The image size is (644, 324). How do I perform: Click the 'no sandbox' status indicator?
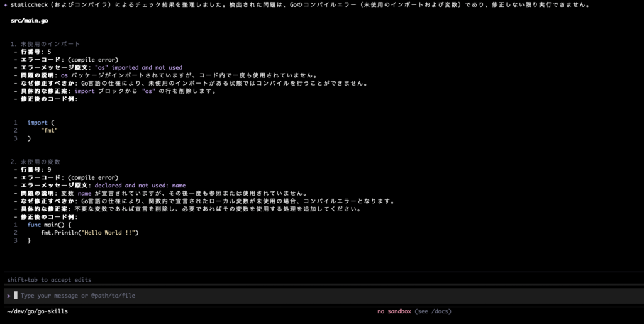[394, 311]
